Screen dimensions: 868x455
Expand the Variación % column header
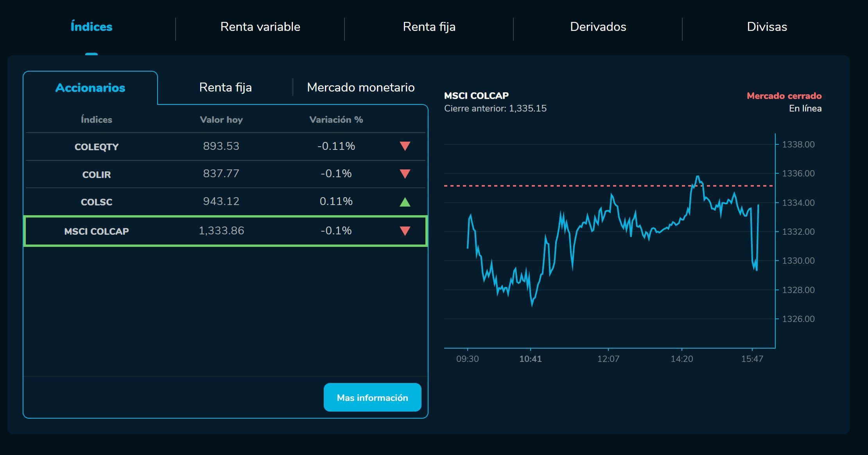point(336,120)
